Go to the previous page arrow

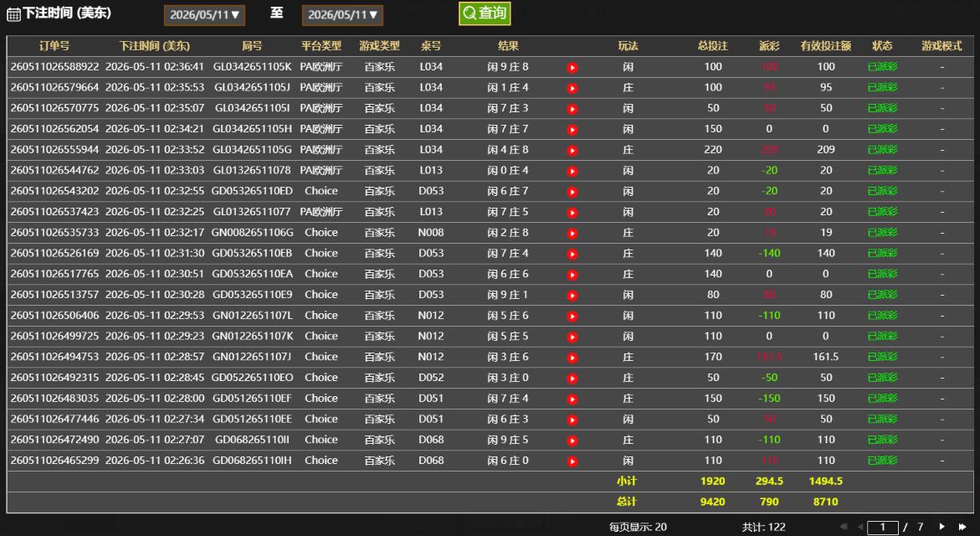click(x=860, y=527)
